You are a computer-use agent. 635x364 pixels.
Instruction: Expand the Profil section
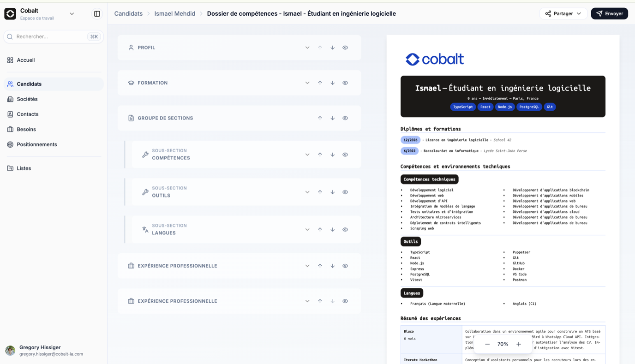coord(307,48)
